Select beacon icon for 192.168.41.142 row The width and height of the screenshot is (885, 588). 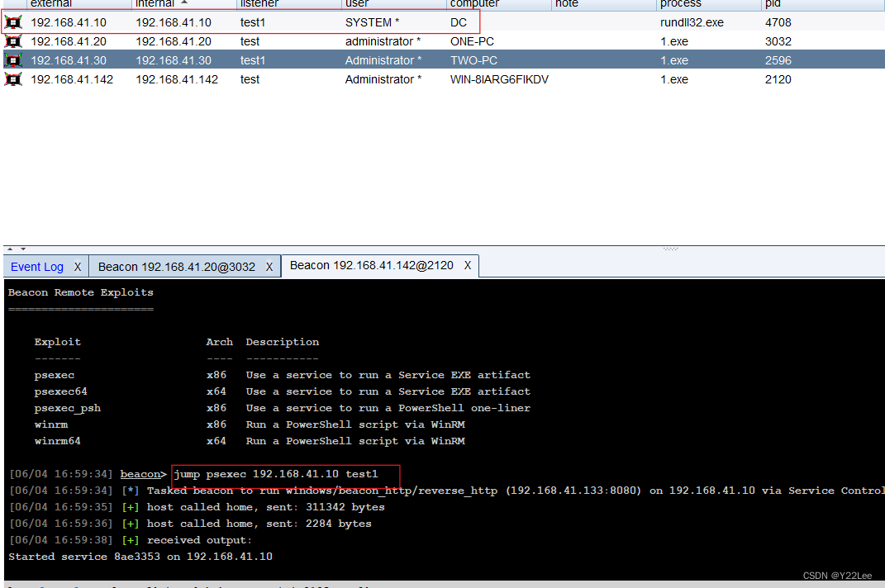click(x=13, y=79)
